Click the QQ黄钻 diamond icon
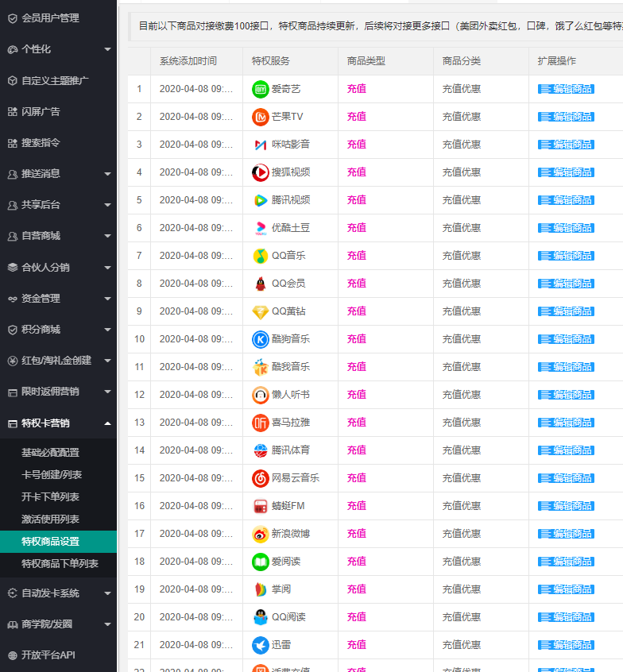The height and width of the screenshot is (672, 623). click(x=261, y=311)
